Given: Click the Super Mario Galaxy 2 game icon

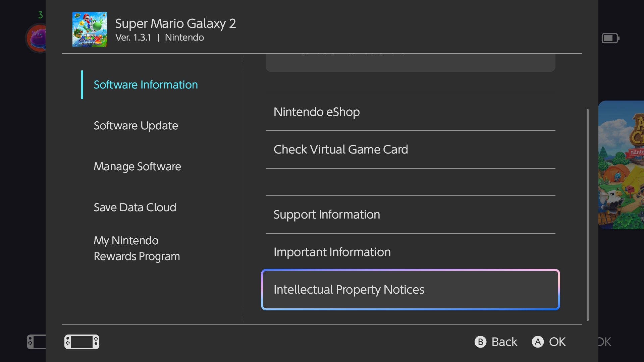Looking at the screenshot, I should coord(90,29).
